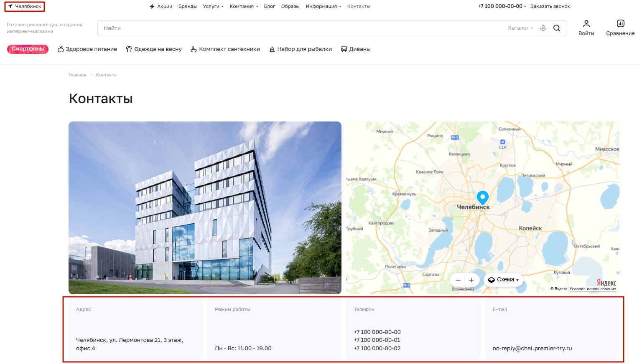Click the Заказать звонок link
The image size is (642, 364).
click(550, 6)
